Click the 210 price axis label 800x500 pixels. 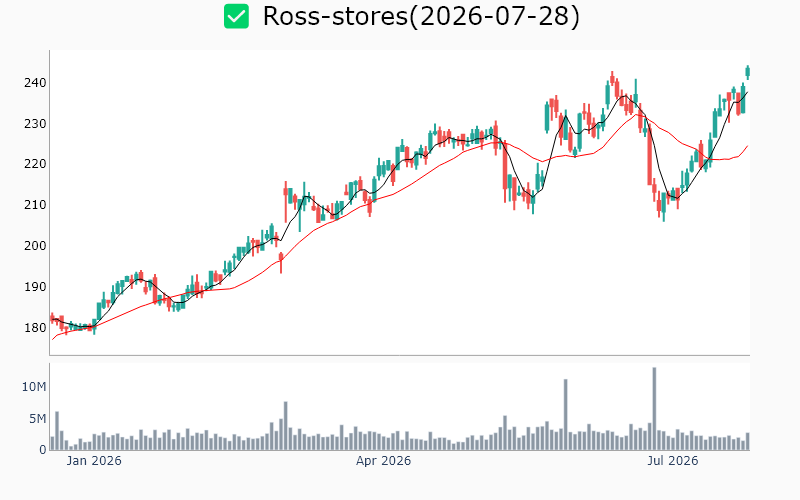(x=35, y=205)
